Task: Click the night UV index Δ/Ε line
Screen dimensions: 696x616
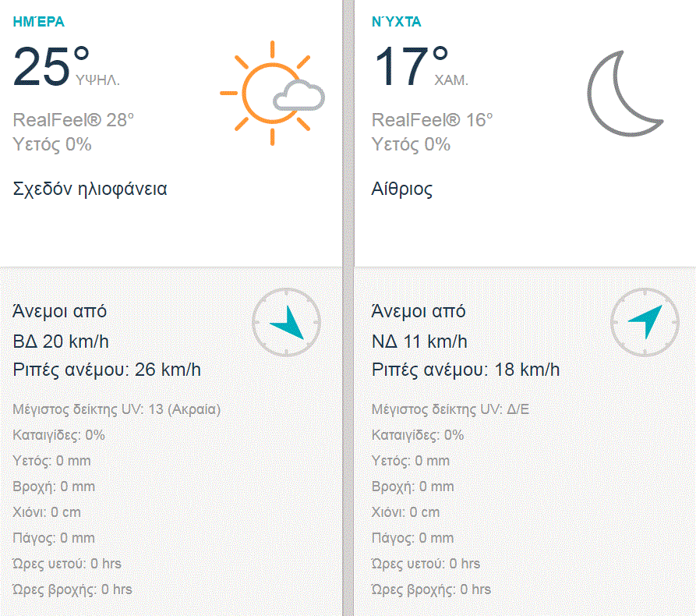Action: tap(450, 409)
